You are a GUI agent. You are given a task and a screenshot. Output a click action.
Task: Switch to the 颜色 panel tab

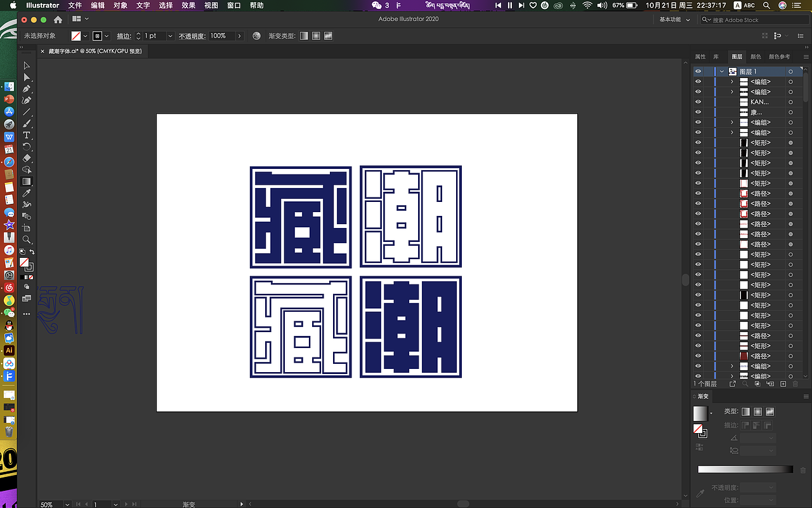756,57
